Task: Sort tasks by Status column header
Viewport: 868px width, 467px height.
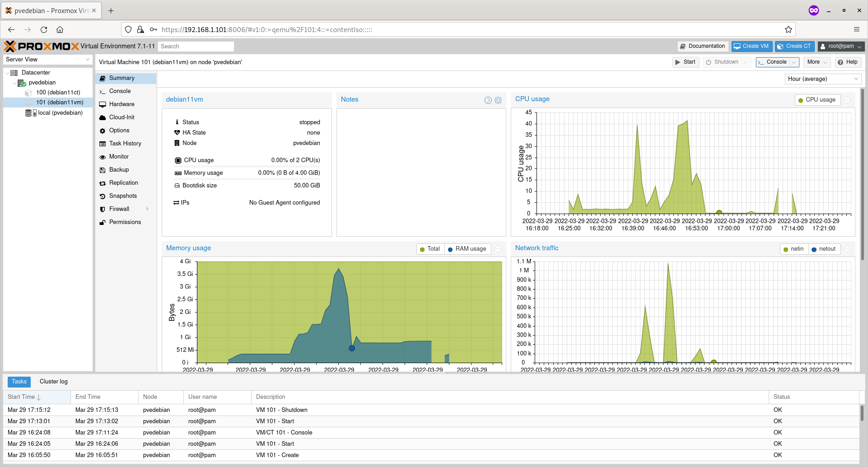Action: click(814, 397)
